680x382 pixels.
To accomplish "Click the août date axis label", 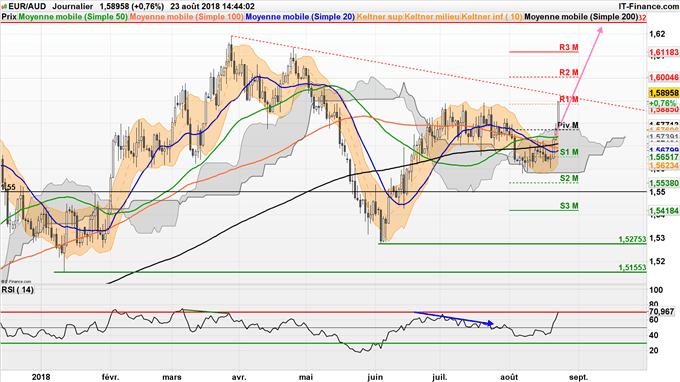I will (509, 377).
